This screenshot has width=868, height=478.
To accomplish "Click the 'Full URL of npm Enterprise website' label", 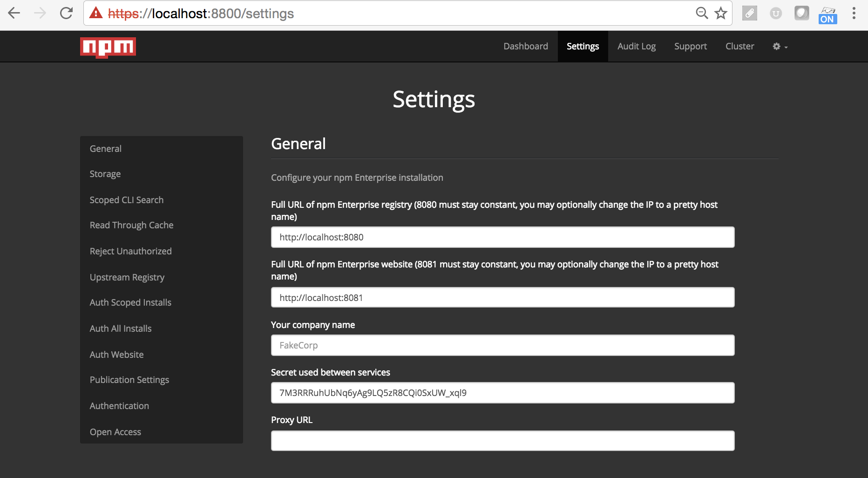I will pyautogui.click(x=495, y=270).
